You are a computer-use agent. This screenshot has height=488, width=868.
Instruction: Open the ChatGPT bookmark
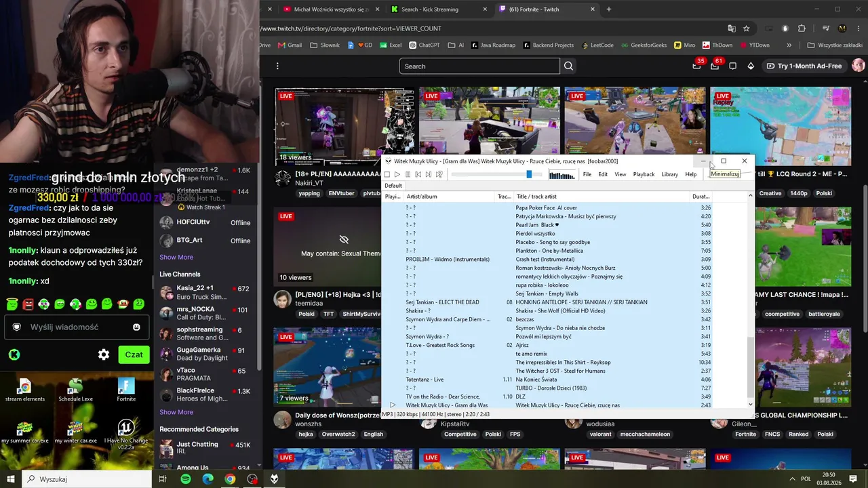point(425,45)
